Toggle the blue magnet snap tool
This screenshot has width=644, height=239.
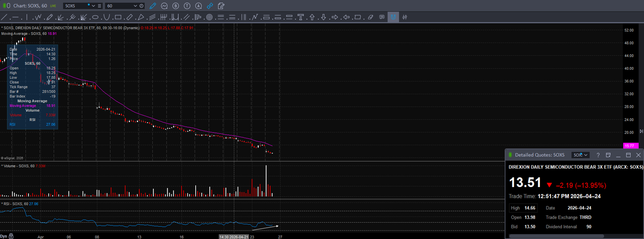coord(393,18)
